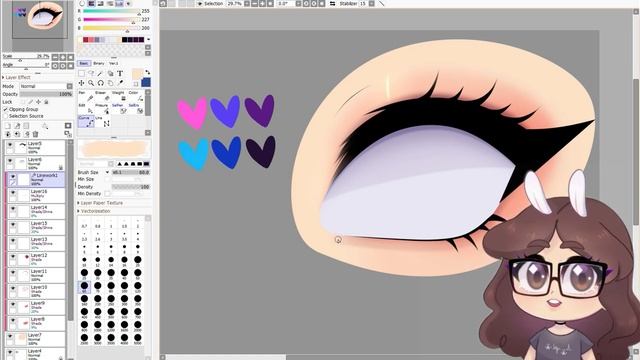
Task: Choose the linework Weight tool
Action: 119,97
